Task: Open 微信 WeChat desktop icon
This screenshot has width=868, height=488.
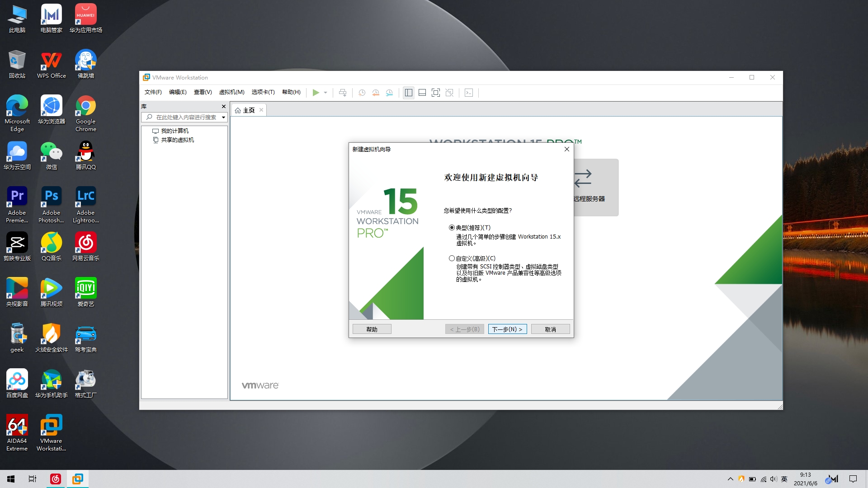Action: 51,156
